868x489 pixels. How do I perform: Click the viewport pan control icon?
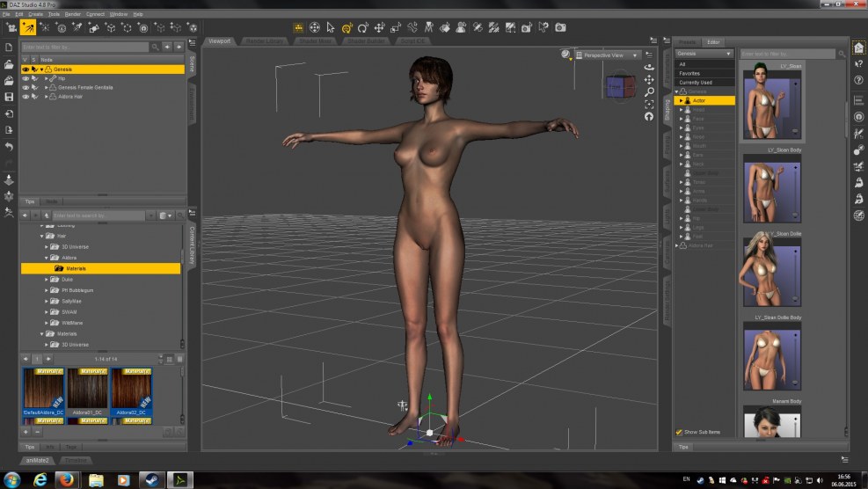click(649, 79)
